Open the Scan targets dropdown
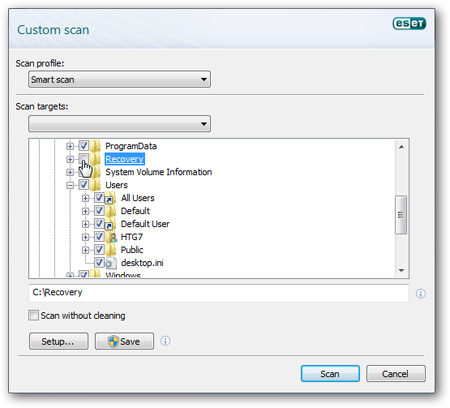Image resolution: width=450 pixels, height=408 pixels. coord(119,124)
